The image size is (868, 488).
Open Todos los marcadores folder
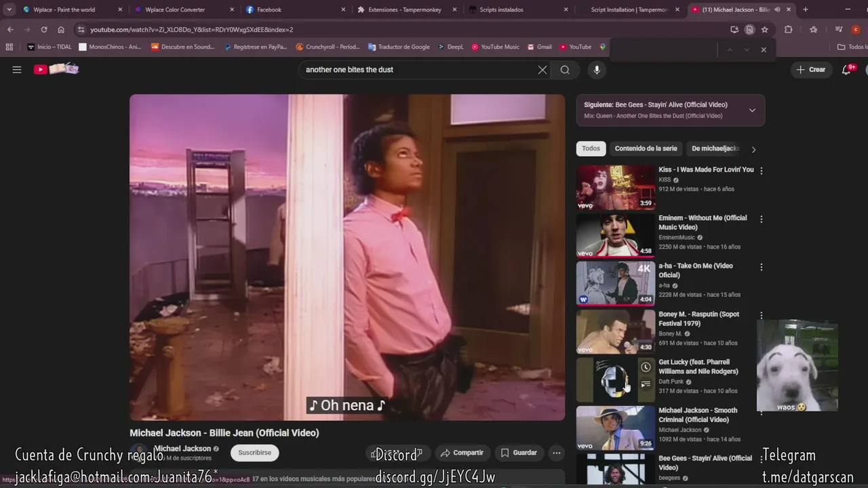(852, 47)
